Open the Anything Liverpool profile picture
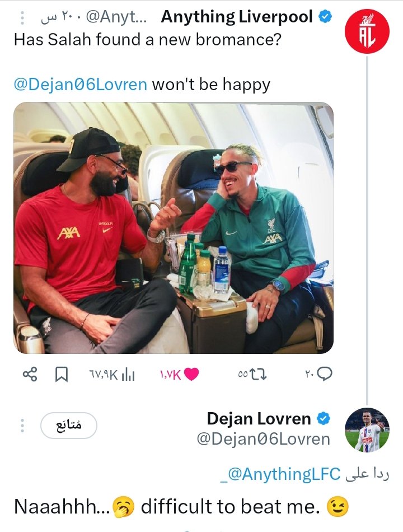Image resolution: width=403 pixels, height=532 pixels. point(367,33)
